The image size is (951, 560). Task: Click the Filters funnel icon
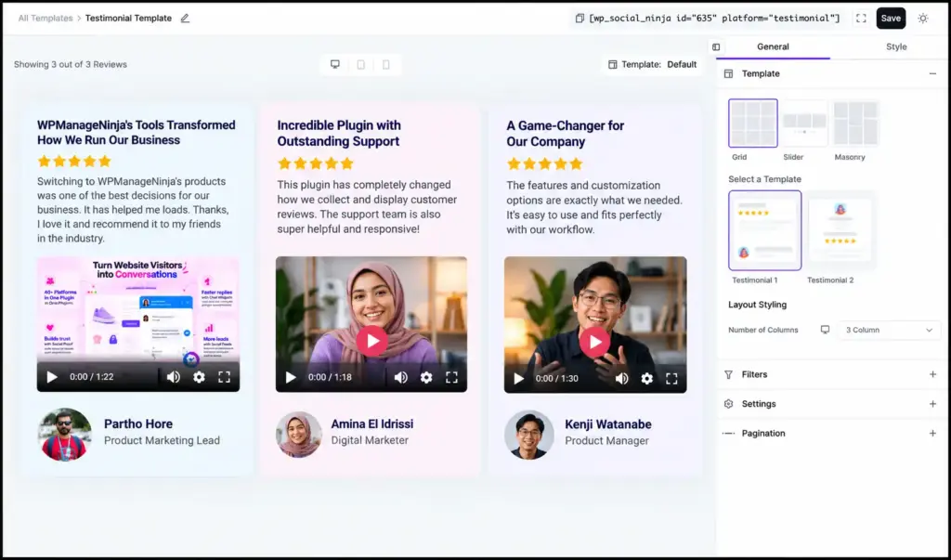[728, 374]
